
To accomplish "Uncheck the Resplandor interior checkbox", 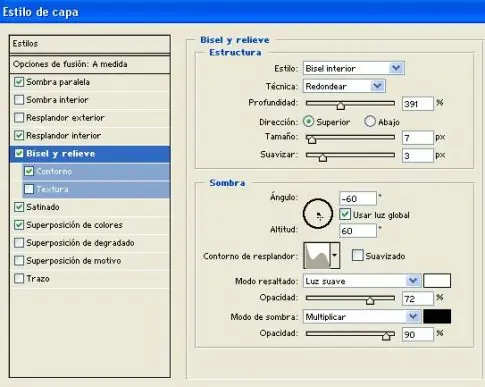I will point(19,135).
